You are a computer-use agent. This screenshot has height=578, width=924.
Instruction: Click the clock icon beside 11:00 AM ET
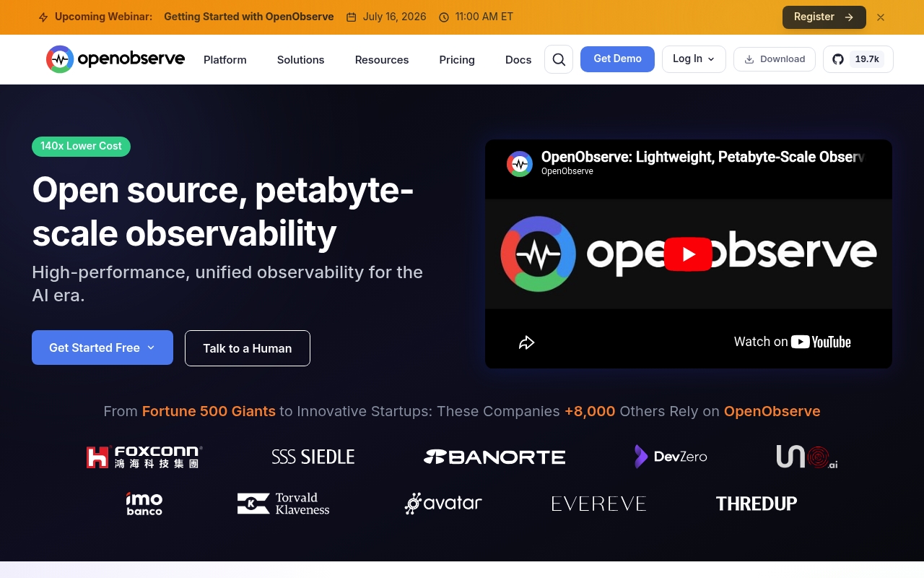click(444, 17)
